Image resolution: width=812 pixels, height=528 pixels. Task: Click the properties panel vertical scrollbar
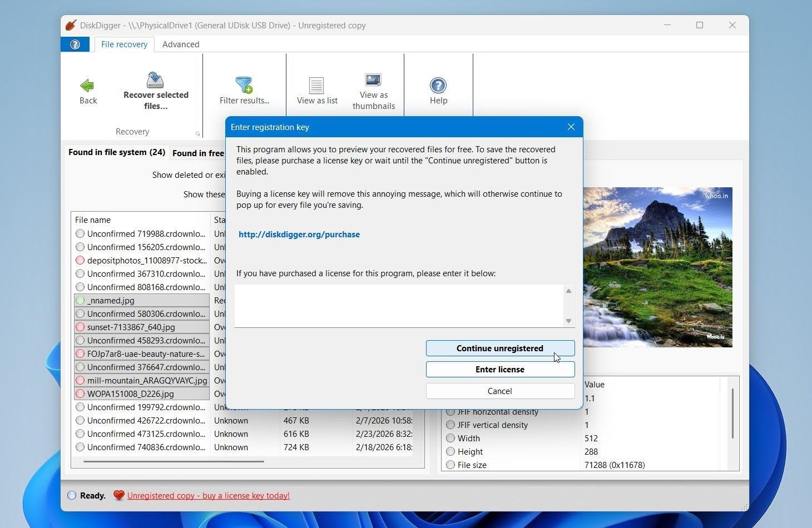point(732,414)
